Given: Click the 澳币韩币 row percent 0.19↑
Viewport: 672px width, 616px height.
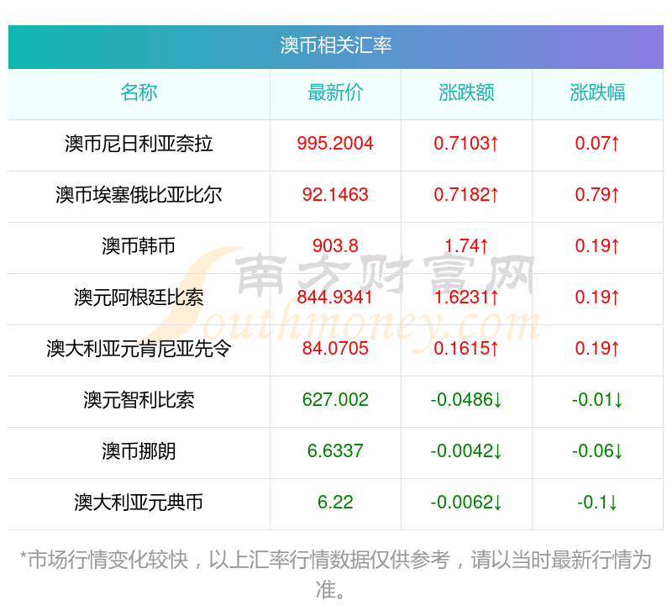Looking at the screenshot, I should click(597, 246).
